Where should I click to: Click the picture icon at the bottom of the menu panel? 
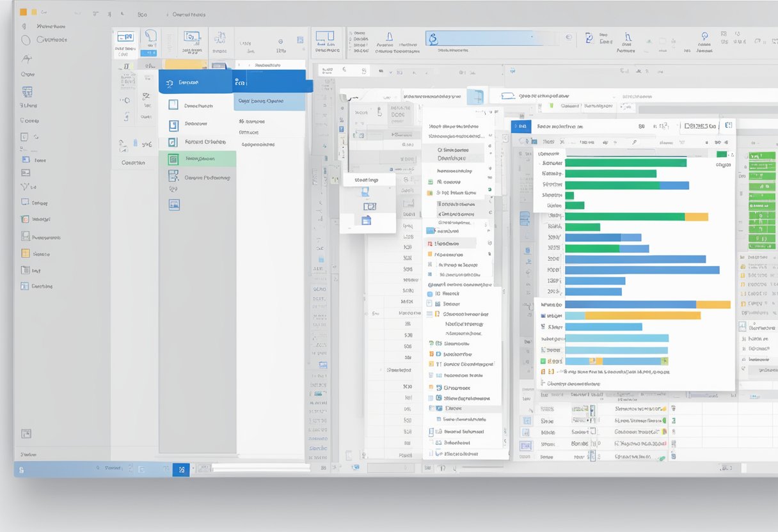pos(173,203)
